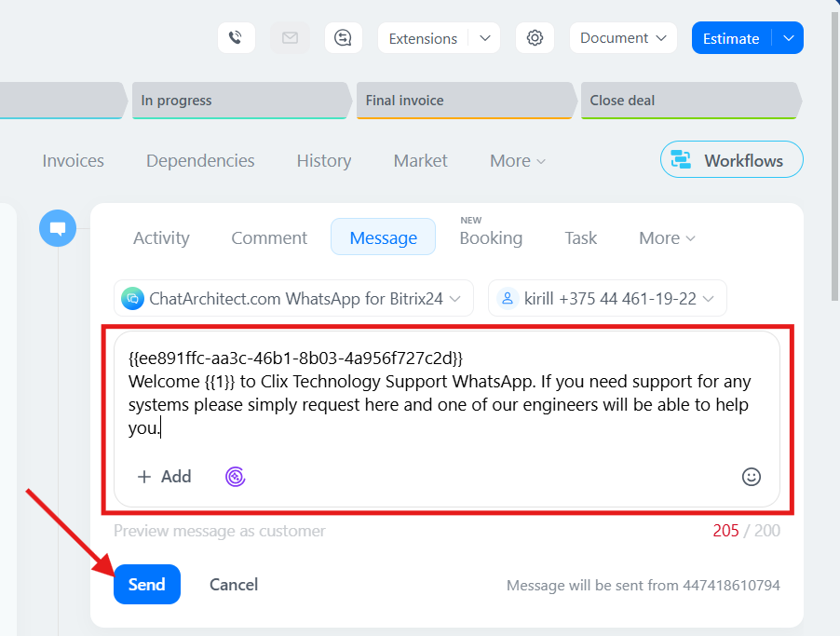The height and width of the screenshot is (636, 840).
Task: Expand the Extensions dropdown
Action: coord(484,38)
